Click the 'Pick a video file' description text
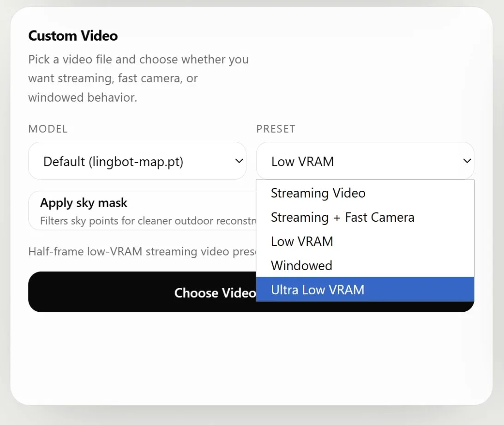The height and width of the screenshot is (425, 504). click(x=138, y=60)
